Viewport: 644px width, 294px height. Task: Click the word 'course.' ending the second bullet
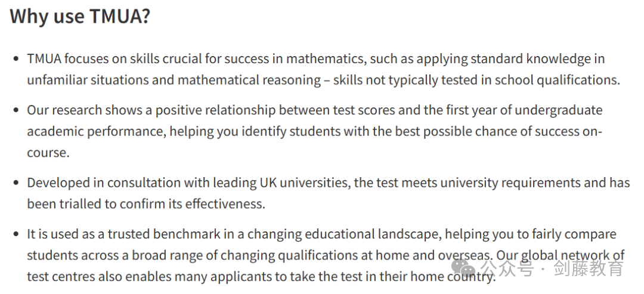(48, 153)
